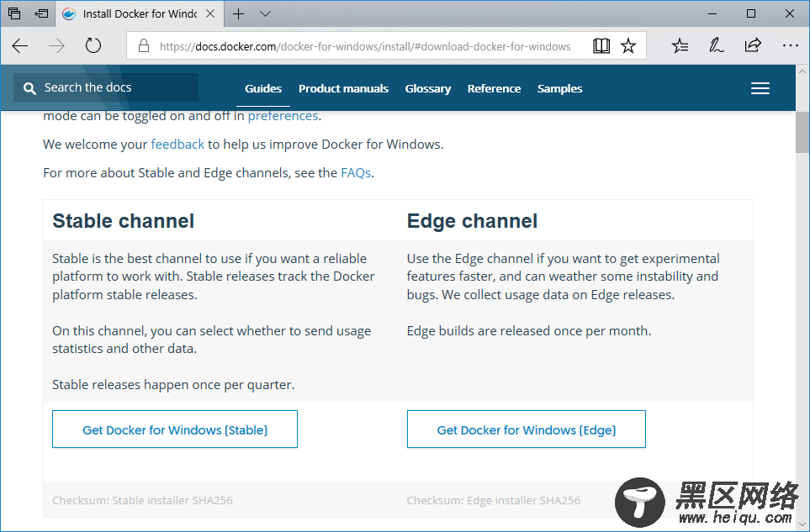Click the Share page icon
810x532 pixels.
click(x=753, y=46)
